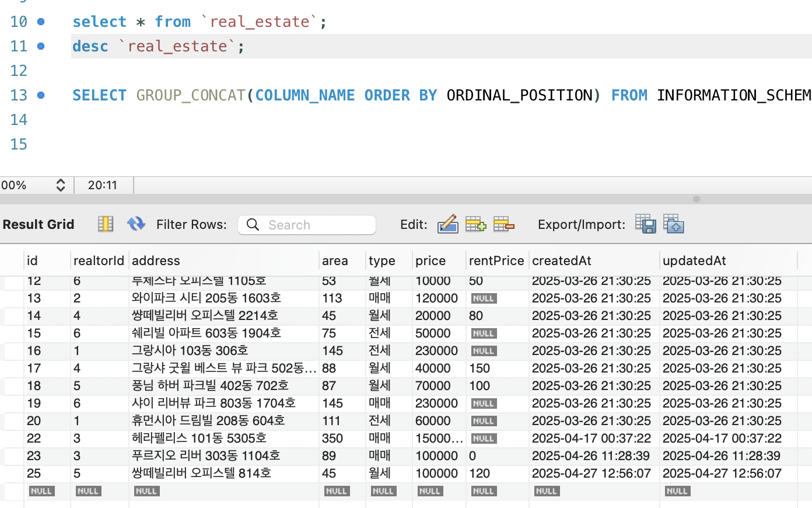
Task: Toggle statement marker on line 10
Action: click(41, 22)
